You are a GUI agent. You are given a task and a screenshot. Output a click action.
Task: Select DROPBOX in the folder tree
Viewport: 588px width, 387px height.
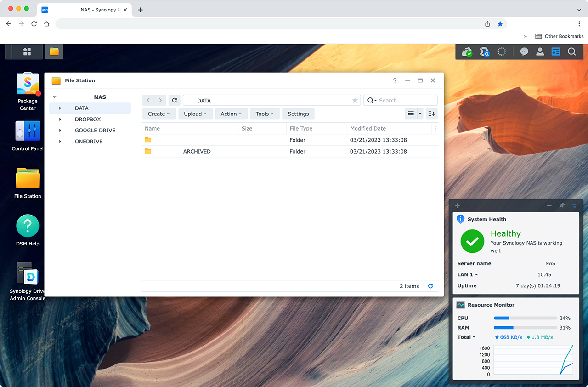(x=90, y=120)
